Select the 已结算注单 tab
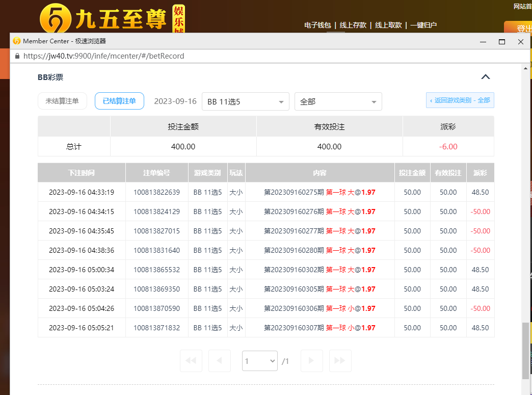 click(x=119, y=101)
